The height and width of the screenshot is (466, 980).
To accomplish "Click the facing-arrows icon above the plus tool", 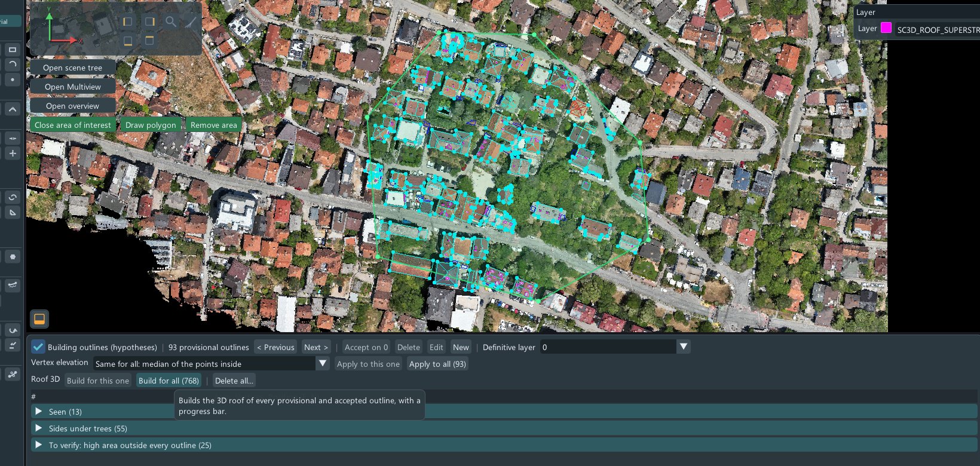I will click(12, 138).
